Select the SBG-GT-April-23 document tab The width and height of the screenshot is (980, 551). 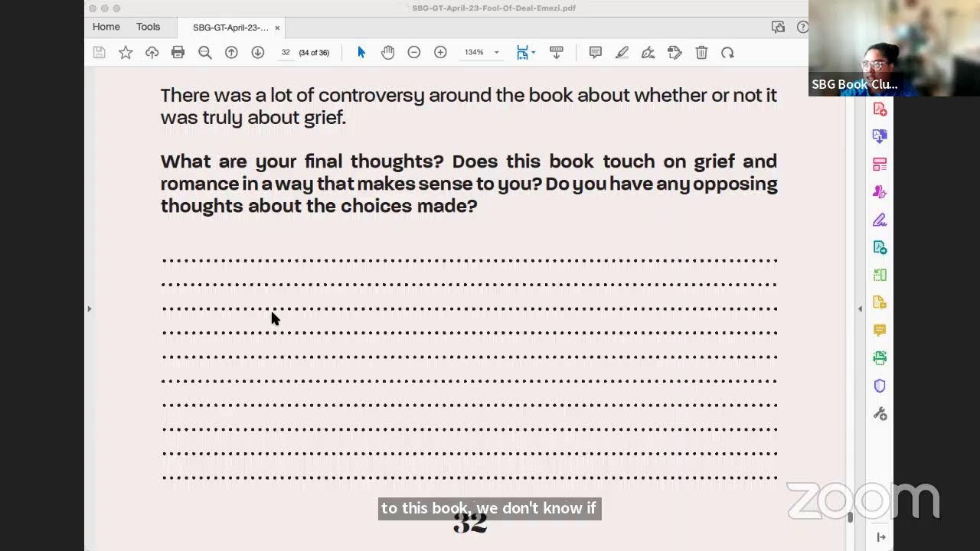[x=230, y=28]
